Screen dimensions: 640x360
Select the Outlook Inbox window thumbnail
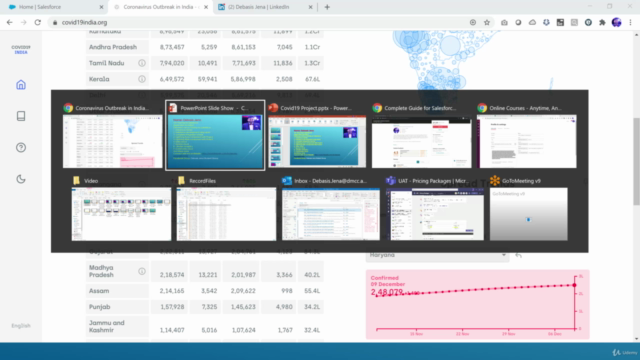[x=331, y=214]
